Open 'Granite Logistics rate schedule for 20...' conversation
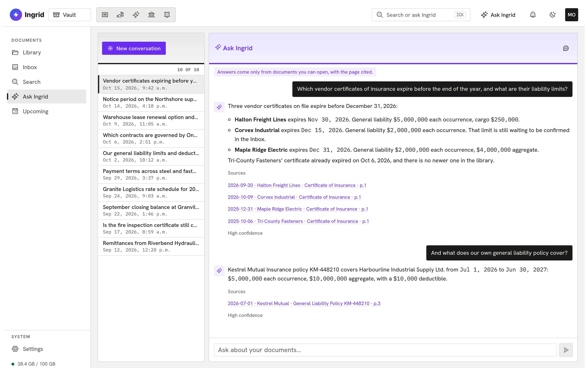This screenshot has height=368, width=588. click(x=151, y=193)
